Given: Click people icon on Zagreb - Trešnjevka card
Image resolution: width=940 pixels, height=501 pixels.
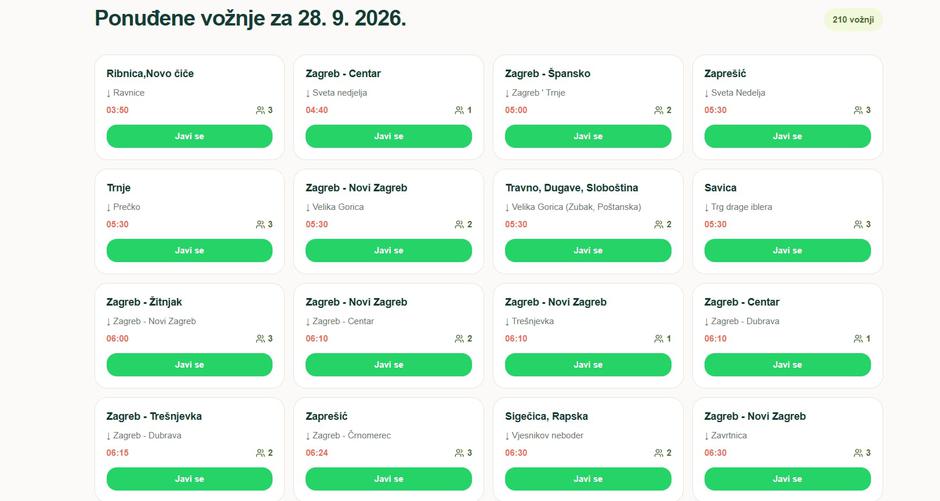Looking at the screenshot, I should (260, 453).
